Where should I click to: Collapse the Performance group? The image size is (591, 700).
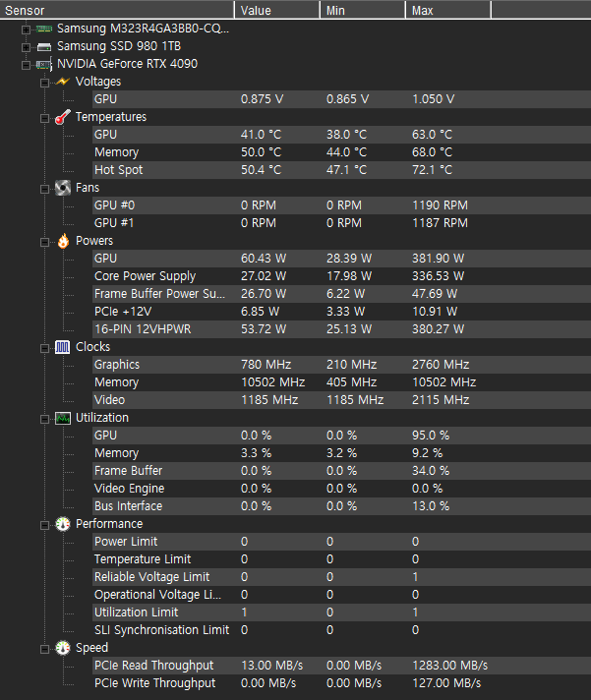tap(44, 525)
